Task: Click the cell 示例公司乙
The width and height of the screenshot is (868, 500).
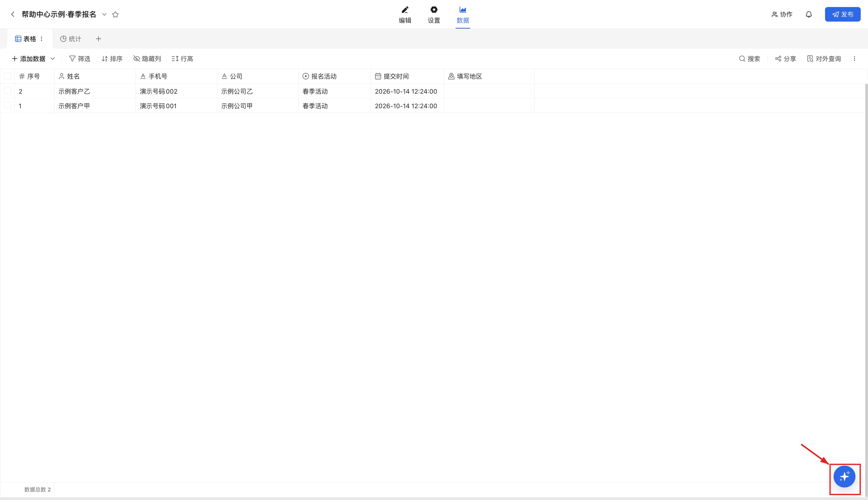Action: [258, 91]
